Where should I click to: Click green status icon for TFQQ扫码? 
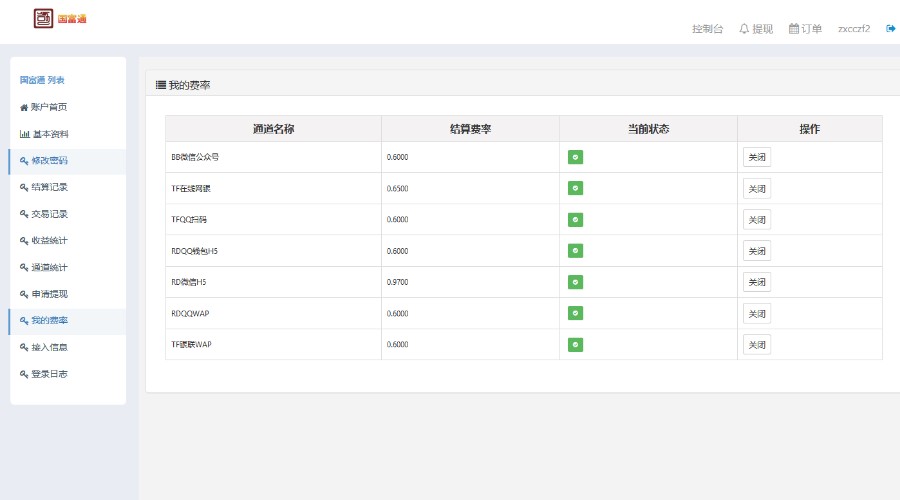pos(575,219)
